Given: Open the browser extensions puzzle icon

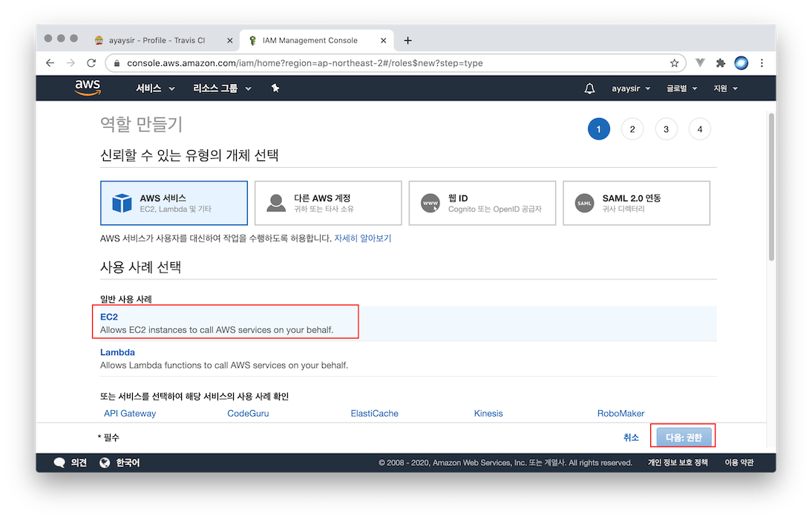Looking at the screenshot, I should coord(720,63).
